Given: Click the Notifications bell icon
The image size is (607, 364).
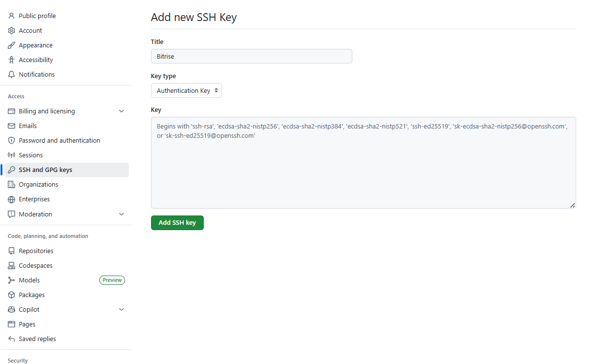Looking at the screenshot, I should [x=12, y=74].
